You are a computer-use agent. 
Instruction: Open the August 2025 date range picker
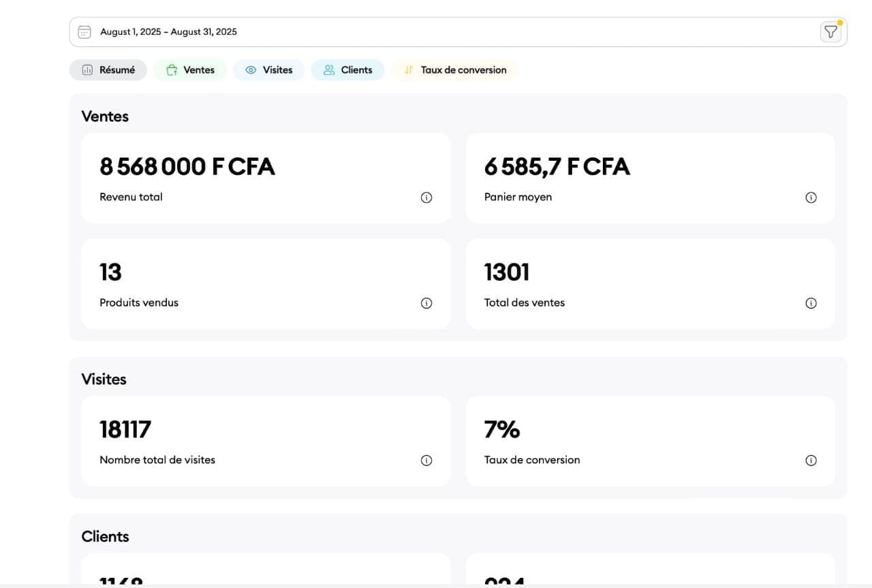coord(458,32)
